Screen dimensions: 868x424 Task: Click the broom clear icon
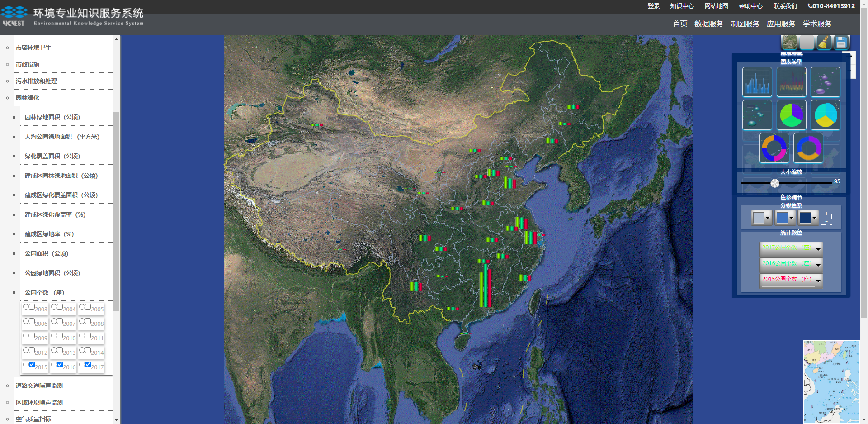click(x=824, y=43)
